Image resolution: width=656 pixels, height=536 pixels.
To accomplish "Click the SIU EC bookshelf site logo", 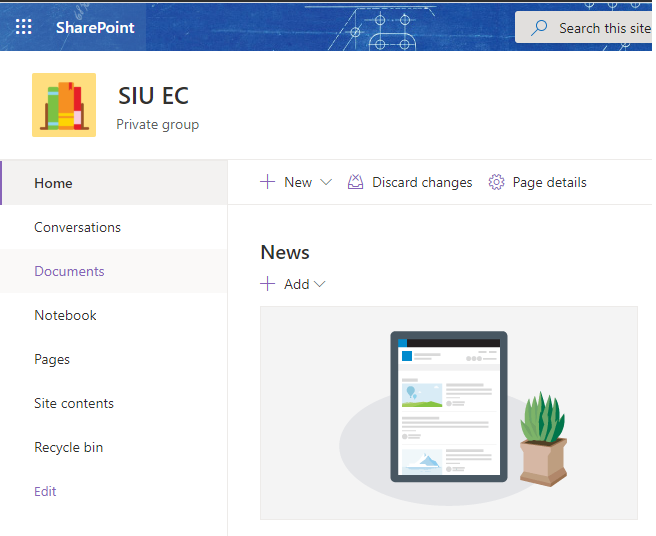I will pyautogui.click(x=64, y=105).
